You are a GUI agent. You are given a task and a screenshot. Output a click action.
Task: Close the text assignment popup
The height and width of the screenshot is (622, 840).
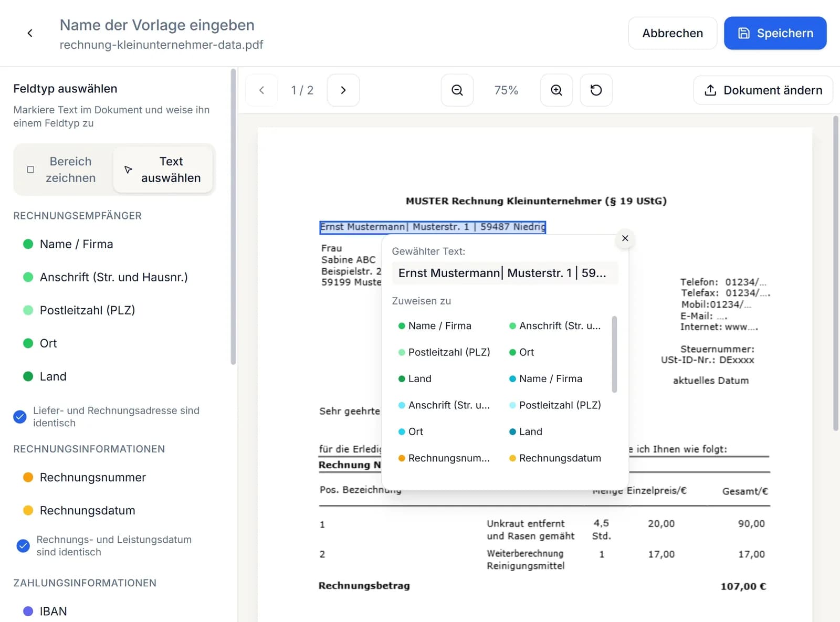coord(625,238)
